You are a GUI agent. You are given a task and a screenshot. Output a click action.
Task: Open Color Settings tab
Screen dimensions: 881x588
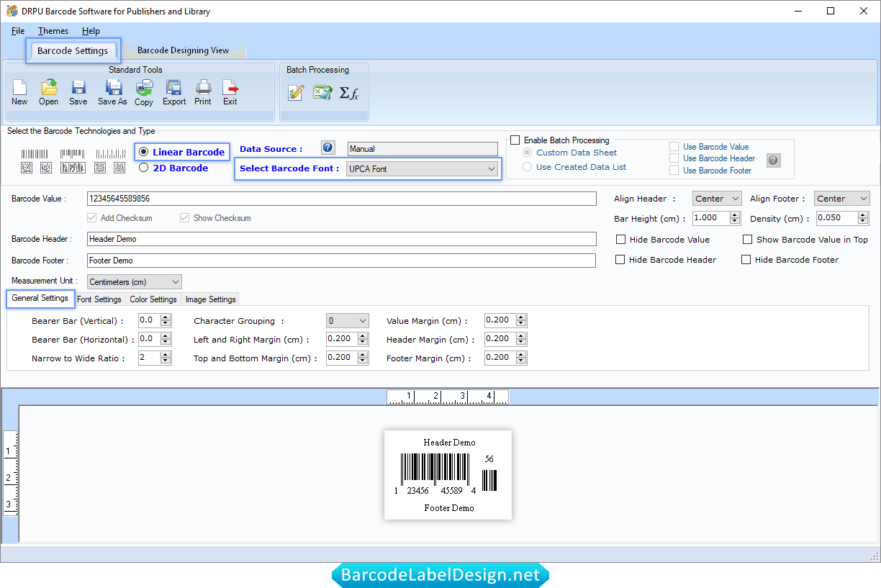click(153, 299)
